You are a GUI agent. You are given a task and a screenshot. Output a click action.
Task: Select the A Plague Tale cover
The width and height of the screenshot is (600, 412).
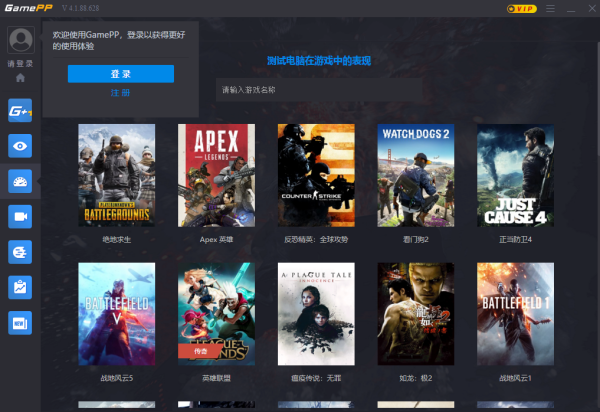pos(316,314)
